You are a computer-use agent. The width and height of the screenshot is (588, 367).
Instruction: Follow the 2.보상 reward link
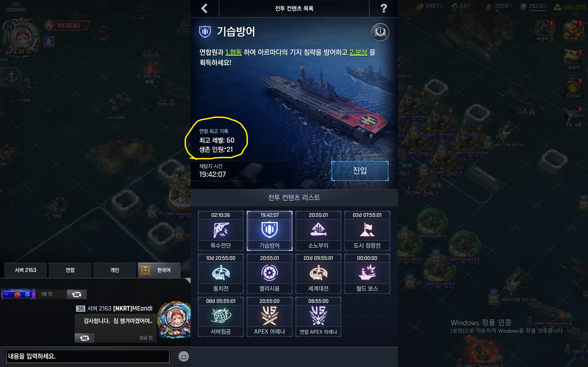[x=358, y=52]
